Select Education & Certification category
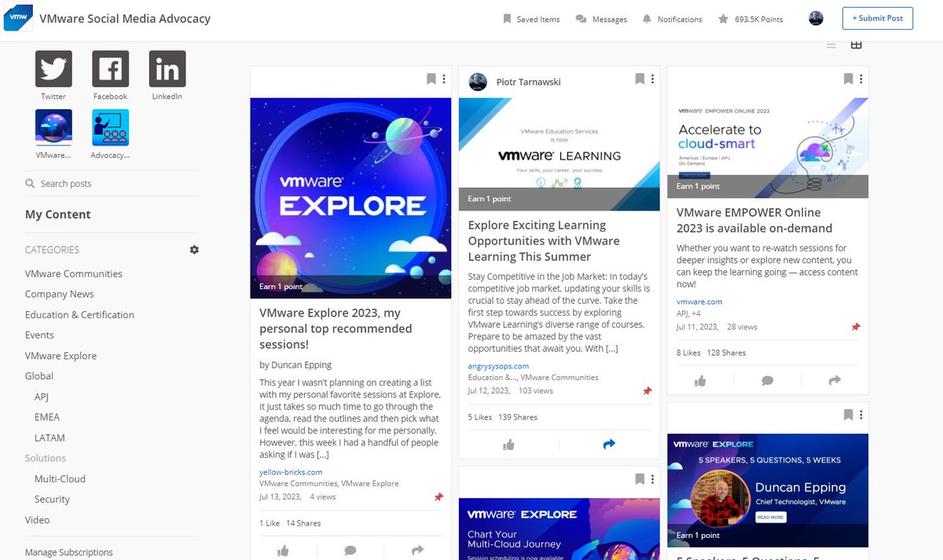The image size is (943, 560). (79, 315)
